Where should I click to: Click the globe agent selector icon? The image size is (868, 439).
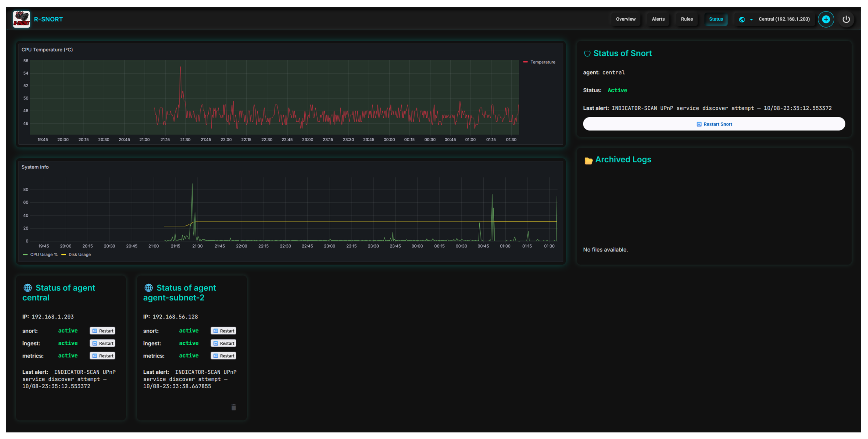click(742, 19)
